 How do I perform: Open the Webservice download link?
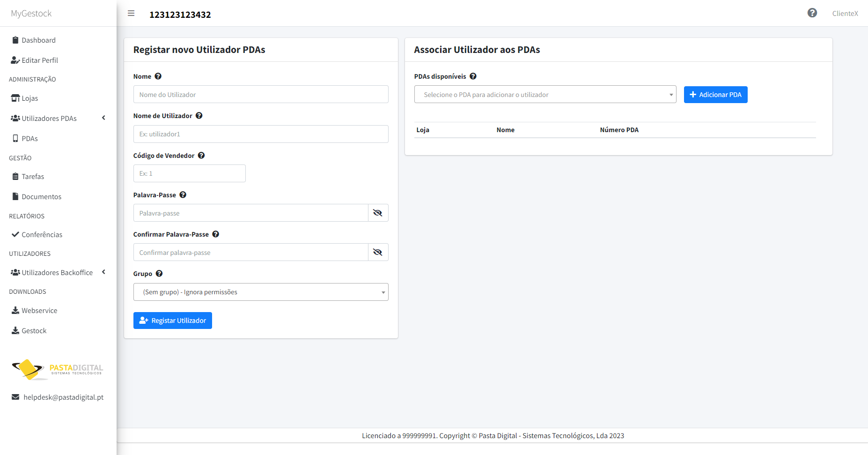click(39, 311)
